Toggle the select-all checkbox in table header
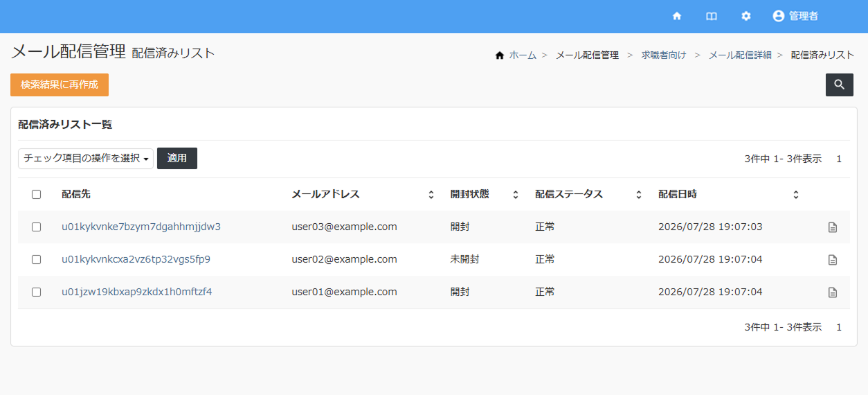 pyautogui.click(x=37, y=195)
